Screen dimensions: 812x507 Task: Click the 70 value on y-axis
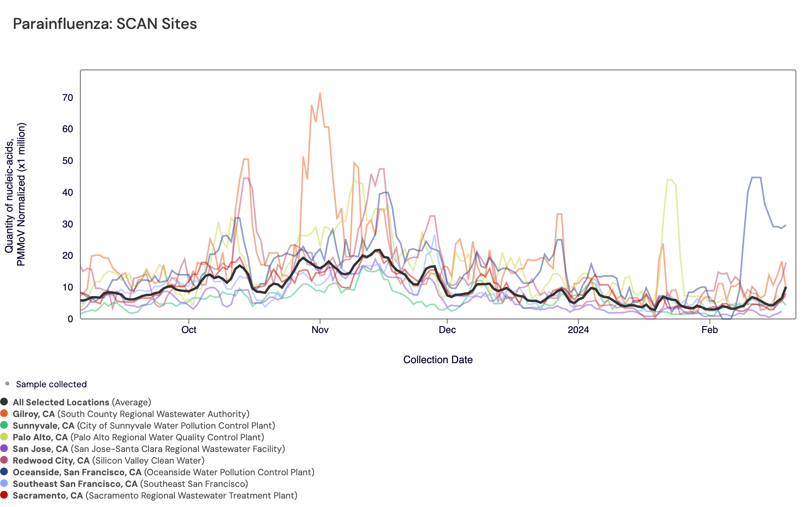[x=67, y=98]
